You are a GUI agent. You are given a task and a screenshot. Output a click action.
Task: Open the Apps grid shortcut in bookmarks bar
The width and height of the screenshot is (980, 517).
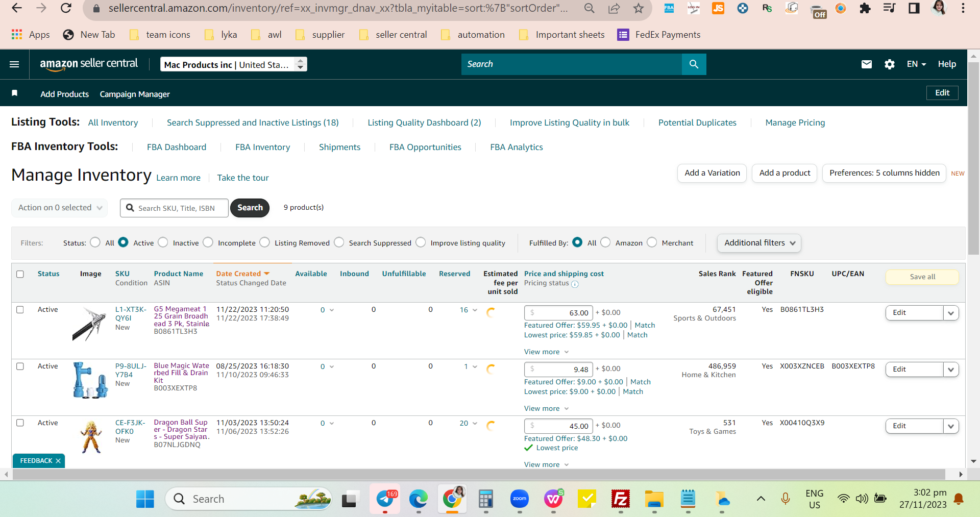31,35
